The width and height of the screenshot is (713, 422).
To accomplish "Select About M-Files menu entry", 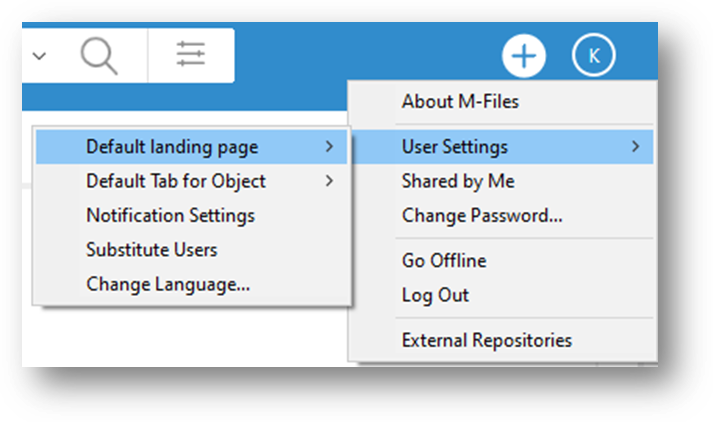I will click(x=502, y=101).
